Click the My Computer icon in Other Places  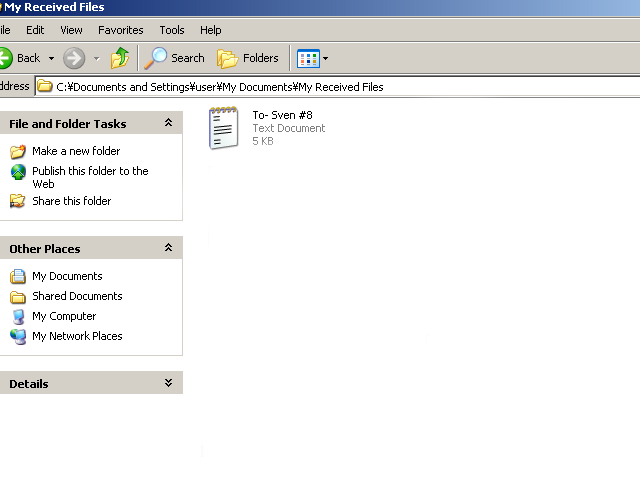[18, 316]
